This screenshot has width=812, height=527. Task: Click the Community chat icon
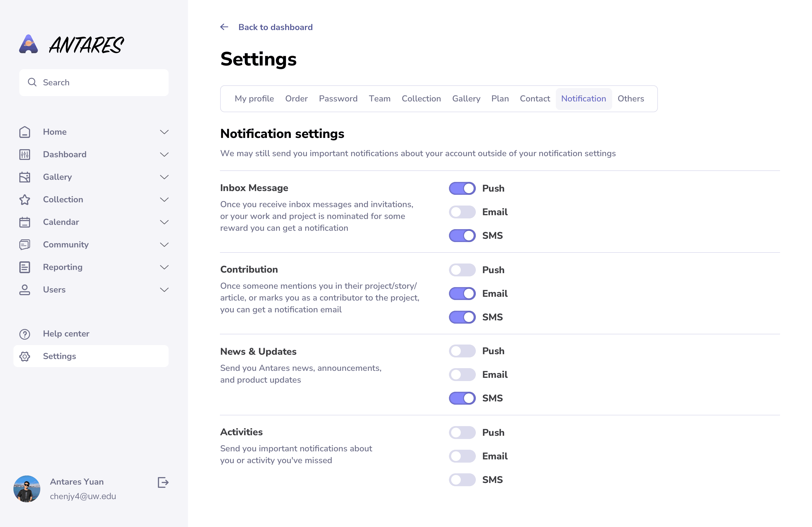pos(24,244)
